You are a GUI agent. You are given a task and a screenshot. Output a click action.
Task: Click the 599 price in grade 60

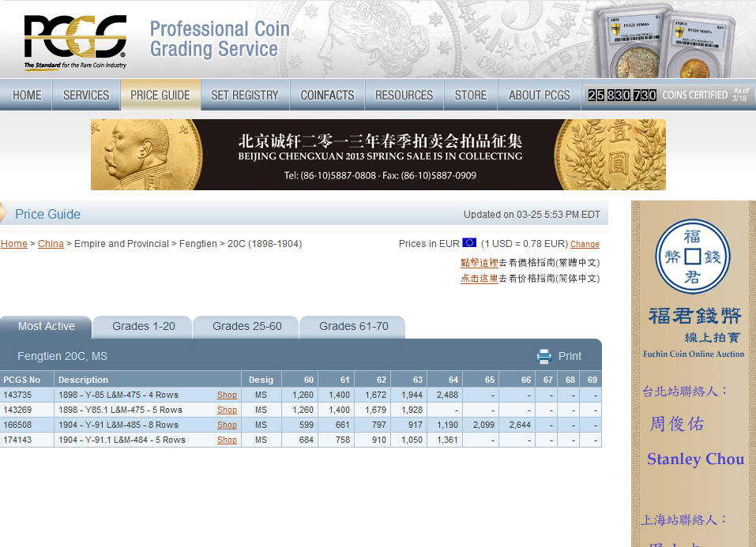(307, 425)
